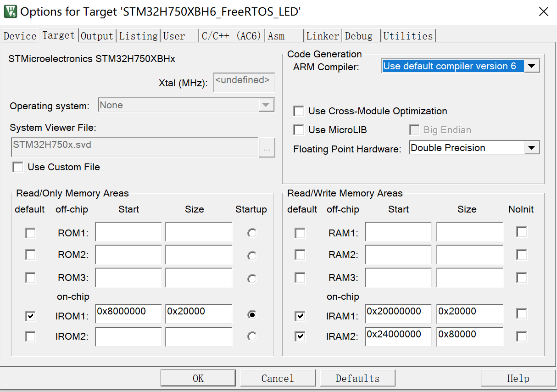
Task: Check the IROM2 default checkbox
Action: pos(30,336)
